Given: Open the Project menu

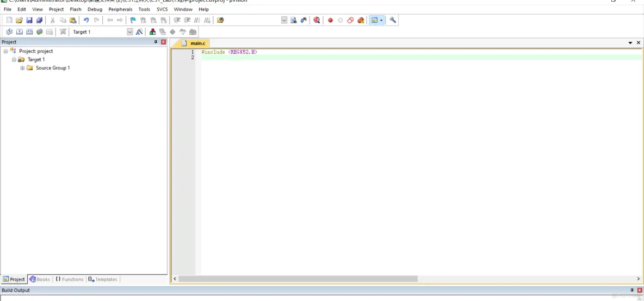Looking at the screenshot, I should [56, 9].
